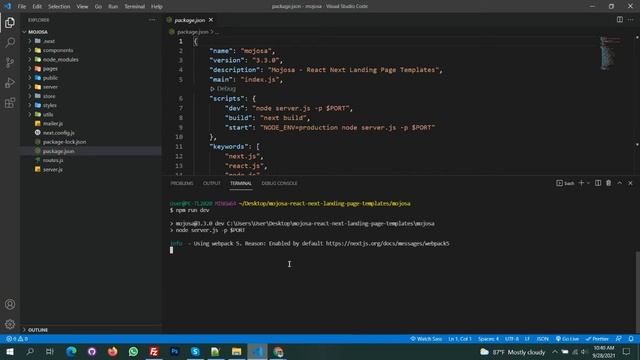Open WhatsApp from the taskbar
640x360 pixels.
(x=133, y=351)
